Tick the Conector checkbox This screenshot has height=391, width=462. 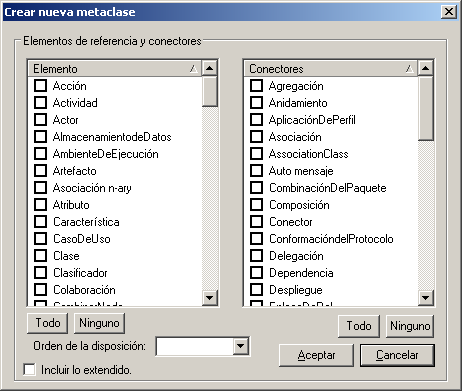click(256, 222)
